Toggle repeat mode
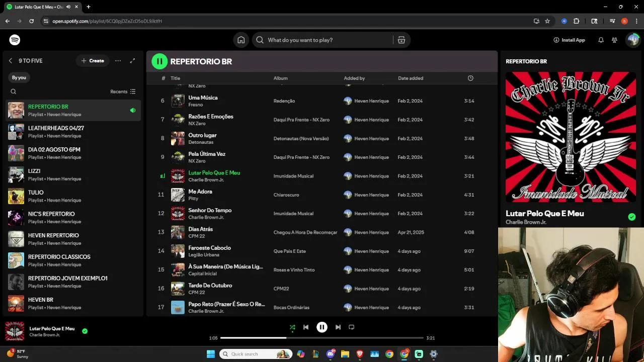 click(x=352, y=327)
